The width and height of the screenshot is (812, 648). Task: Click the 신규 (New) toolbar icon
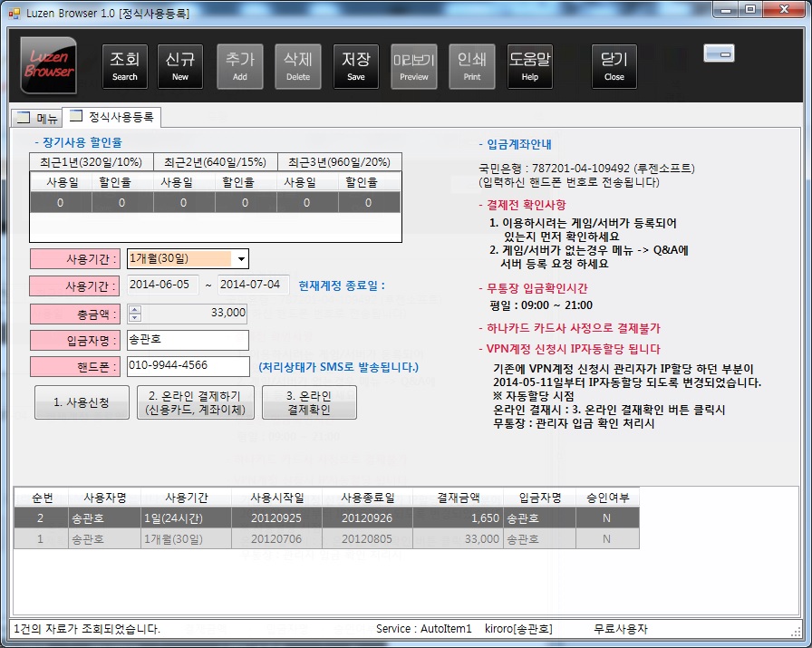click(x=180, y=66)
